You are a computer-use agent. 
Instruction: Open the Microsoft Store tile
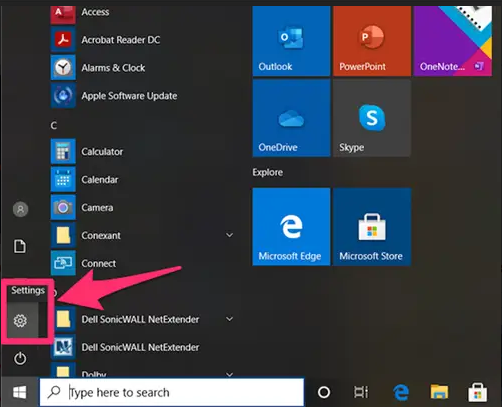point(372,227)
